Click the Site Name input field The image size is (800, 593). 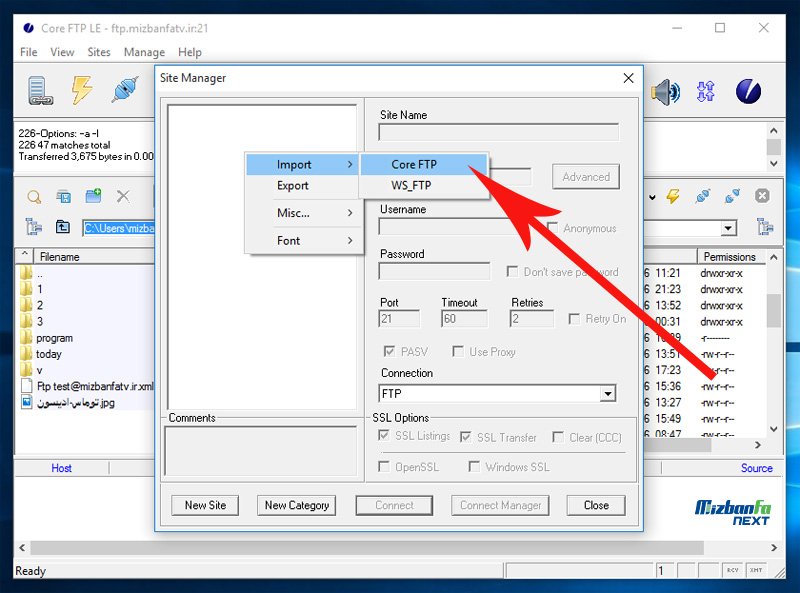[498, 133]
